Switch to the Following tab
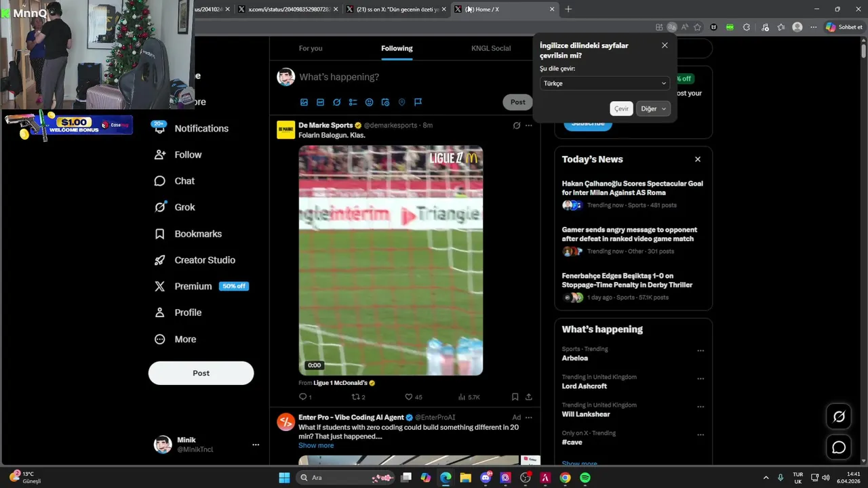This screenshot has height=488, width=868. [397, 48]
